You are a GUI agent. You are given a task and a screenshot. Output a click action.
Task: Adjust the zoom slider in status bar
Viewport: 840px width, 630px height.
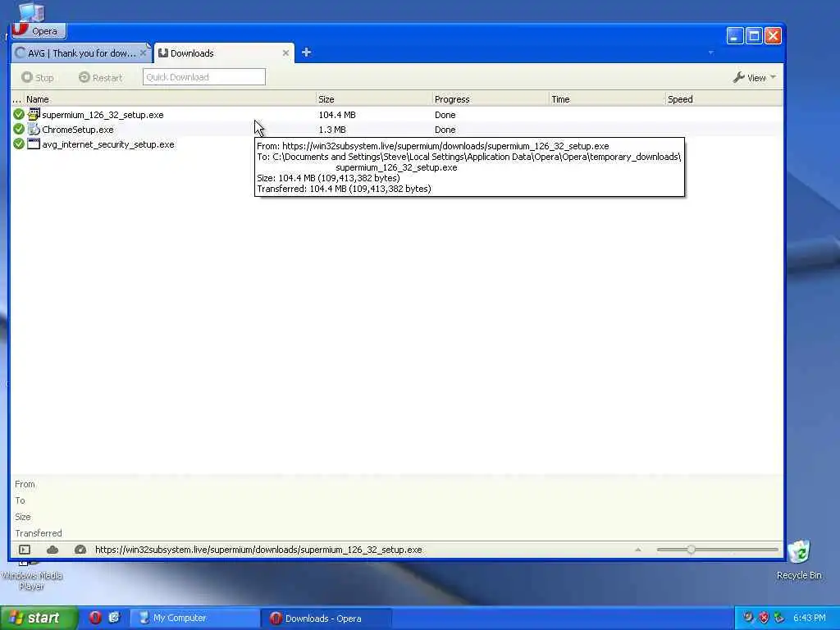[691, 550]
